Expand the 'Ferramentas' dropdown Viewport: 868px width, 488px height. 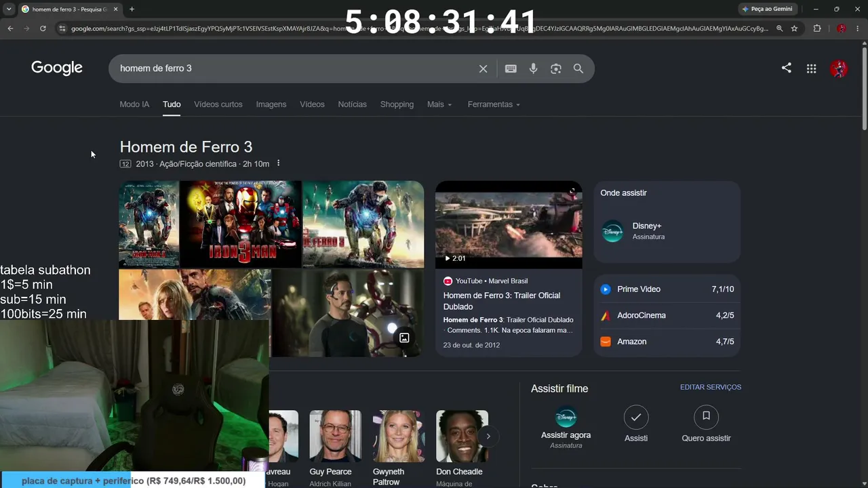pos(494,104)
